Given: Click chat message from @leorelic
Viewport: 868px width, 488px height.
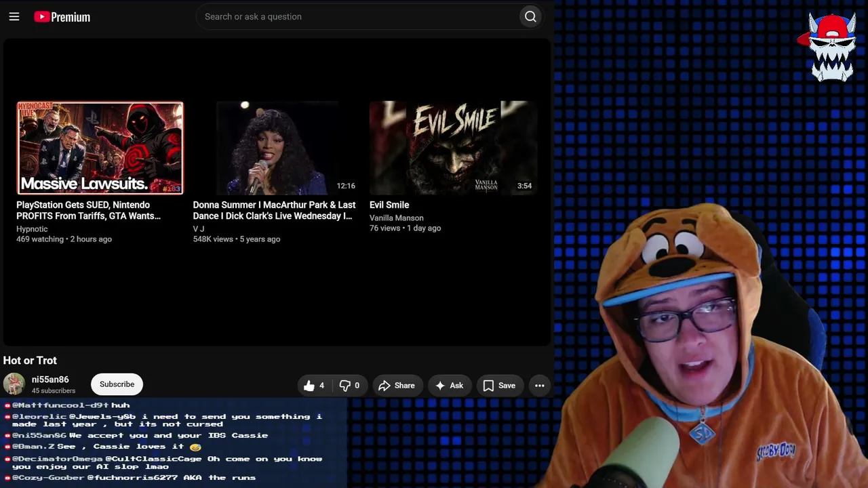Looking at the screenshot, I should [x=163, y=420].
